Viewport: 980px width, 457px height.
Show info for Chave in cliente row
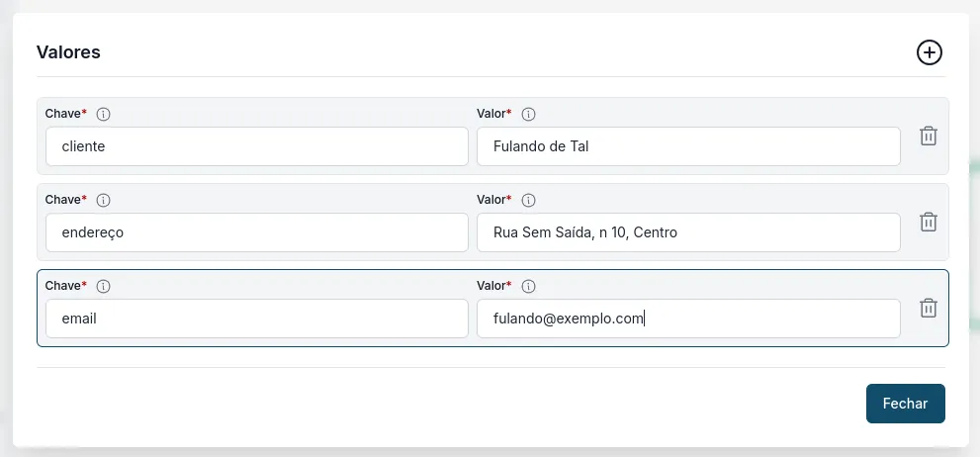(104, 115)
